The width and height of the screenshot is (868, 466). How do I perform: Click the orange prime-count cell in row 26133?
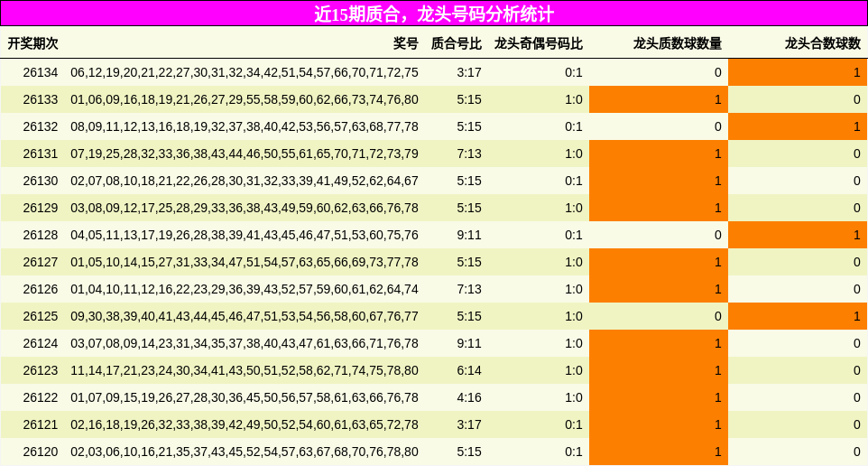click(x=658, y=99)
